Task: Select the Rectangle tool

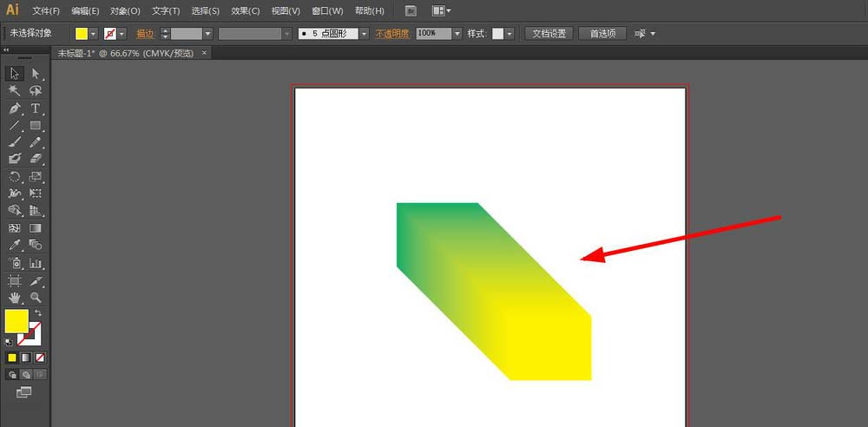Action: (x=36, y=126)
